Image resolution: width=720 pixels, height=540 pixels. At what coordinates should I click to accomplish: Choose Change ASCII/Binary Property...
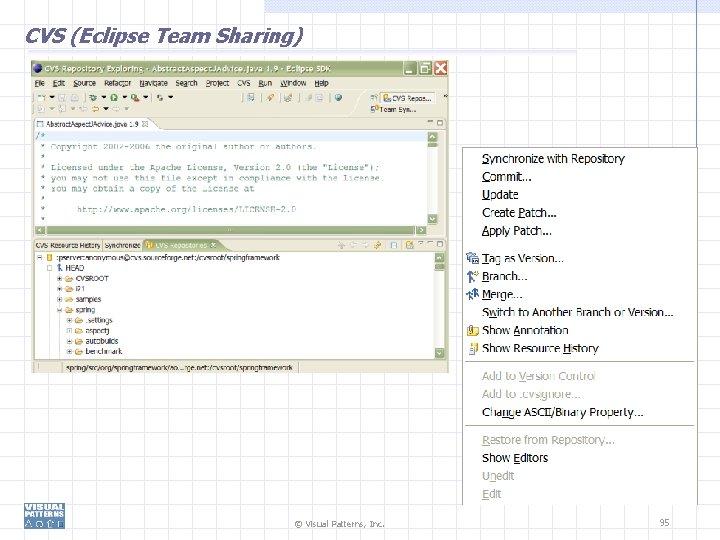(x=562, y=412)
